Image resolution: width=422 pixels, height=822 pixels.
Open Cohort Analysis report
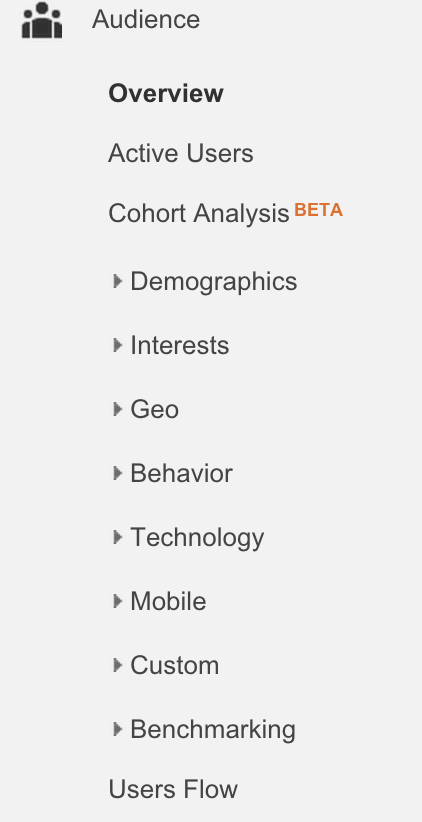coord(199,214)
